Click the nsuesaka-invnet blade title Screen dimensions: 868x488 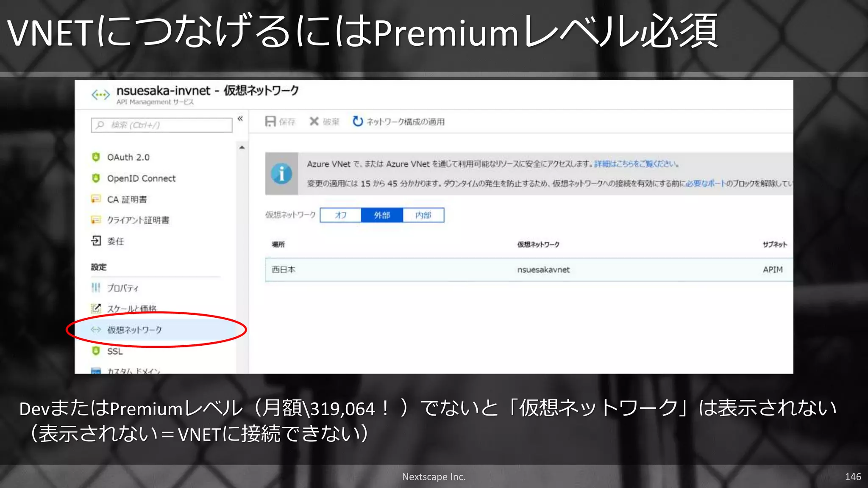click(x=208, y=90)
